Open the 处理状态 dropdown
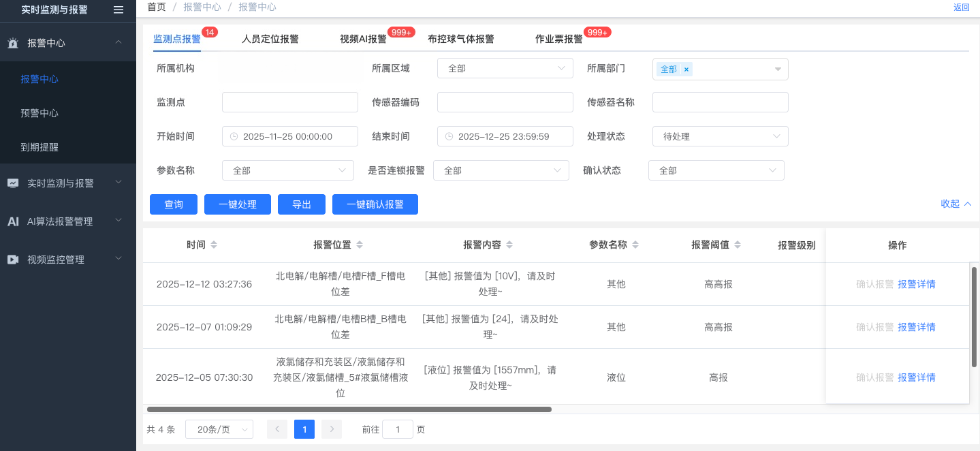This screenshot has height=451, width=980. [x=720, y=136]
